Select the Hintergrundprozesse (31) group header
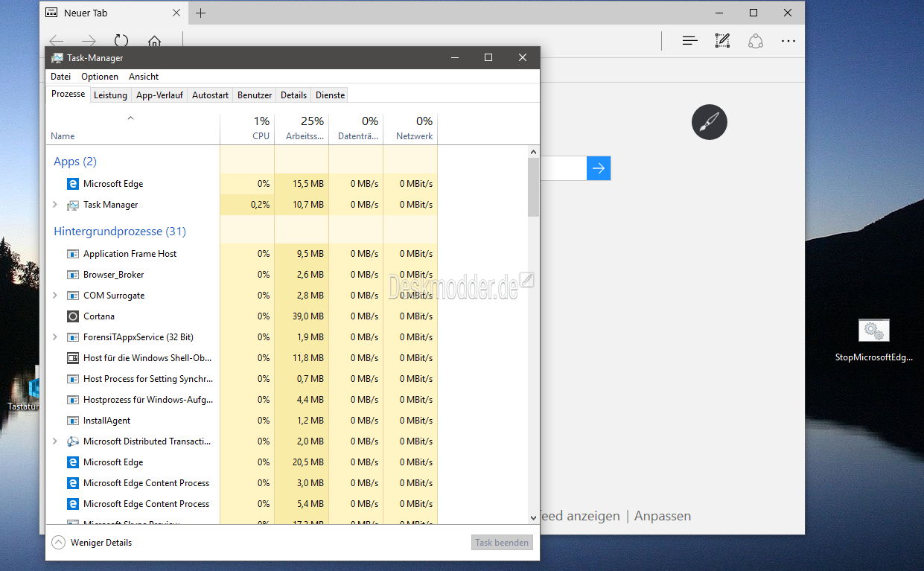924x571 pixels. click(x=120, y=232)
